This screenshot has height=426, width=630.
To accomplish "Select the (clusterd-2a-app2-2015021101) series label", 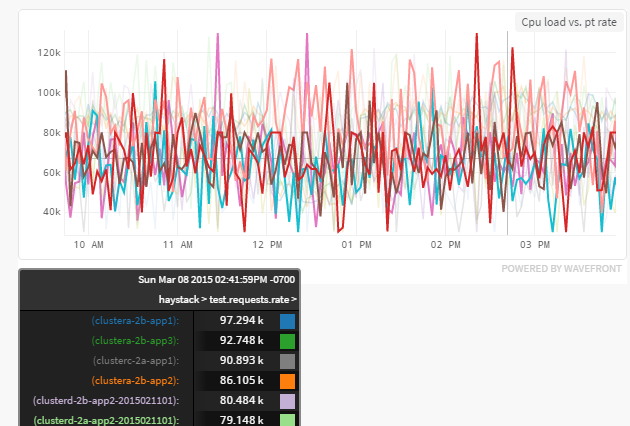I will (x=106, y=420).
